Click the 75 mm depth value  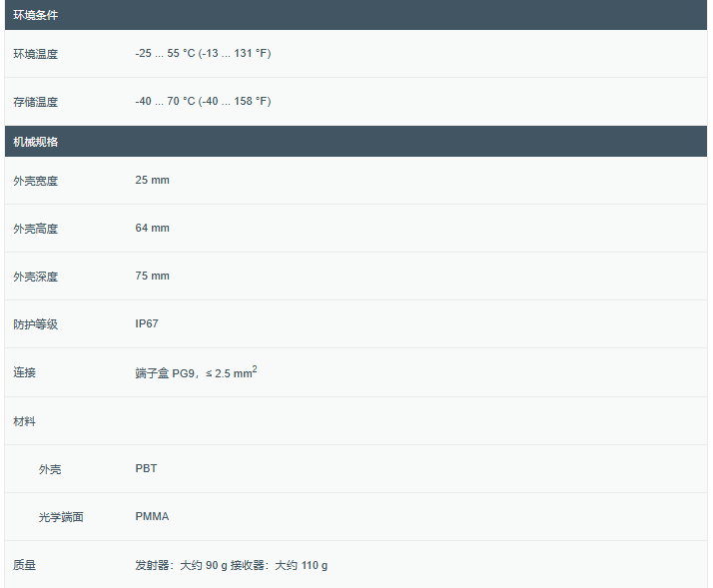click(153, 276)
